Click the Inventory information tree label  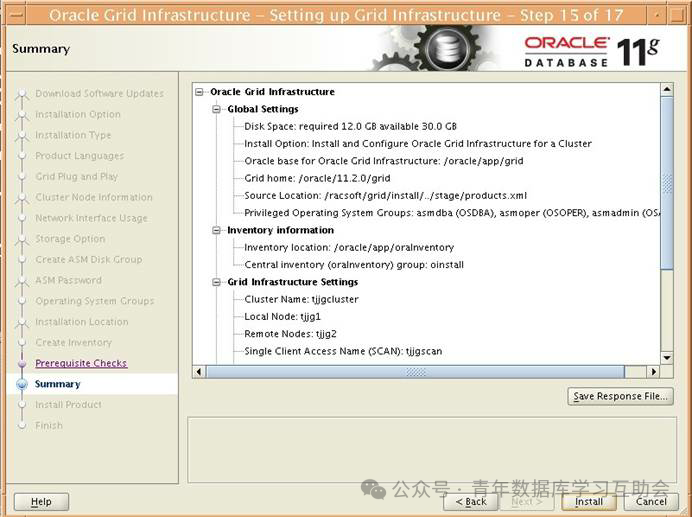coord(280,230)
